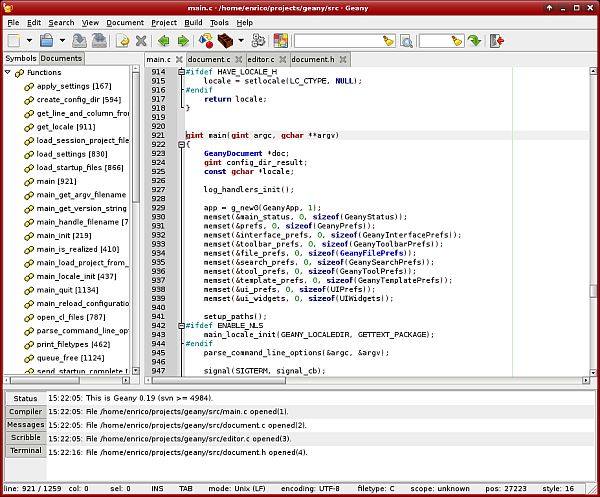This screenshot has width=600, height=497.
Task: Switch to the editor.c tab
Action: tap(261, 59)
